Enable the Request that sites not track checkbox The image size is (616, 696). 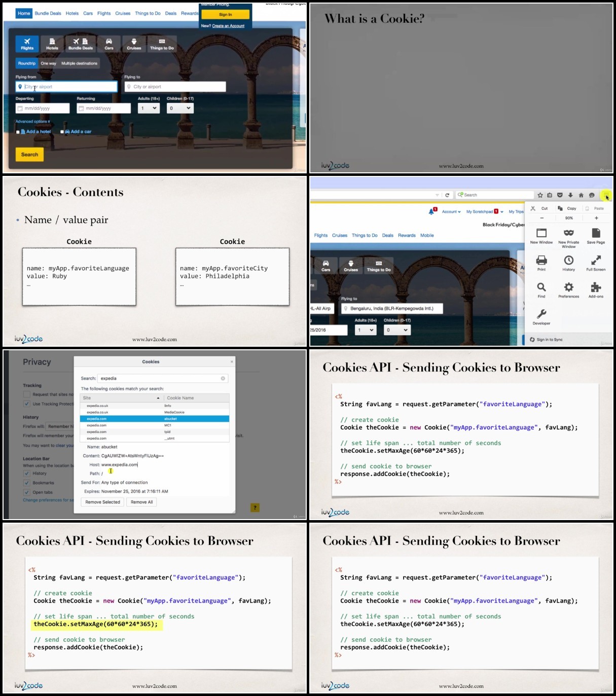pos(26,394)
